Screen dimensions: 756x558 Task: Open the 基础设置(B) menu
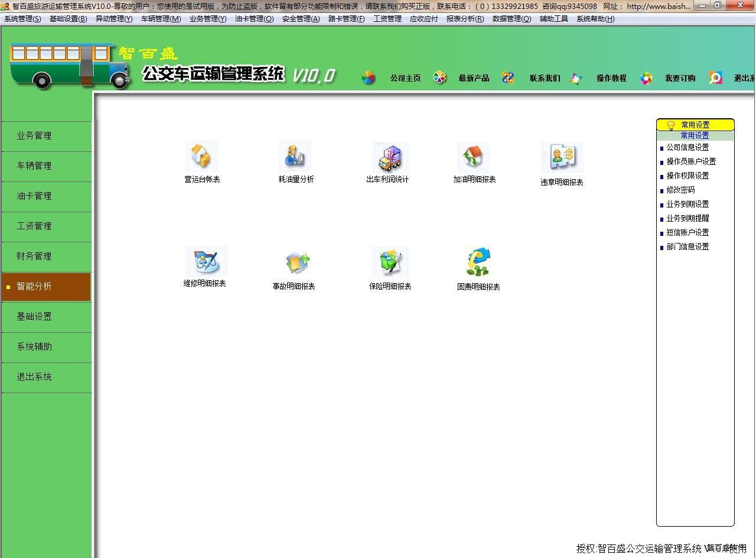click(68, 19)
